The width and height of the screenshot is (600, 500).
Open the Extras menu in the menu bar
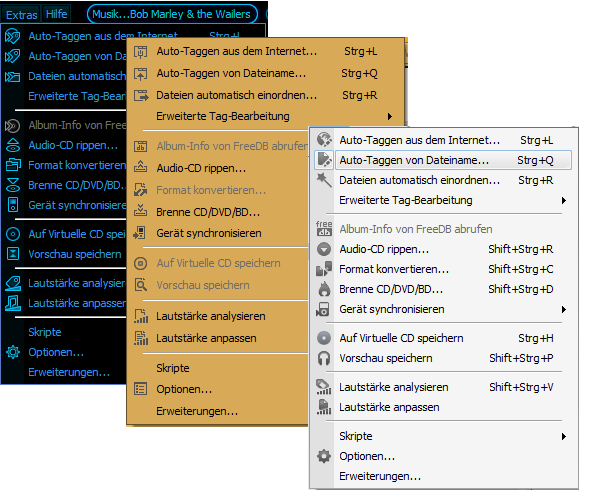(21, 15)
